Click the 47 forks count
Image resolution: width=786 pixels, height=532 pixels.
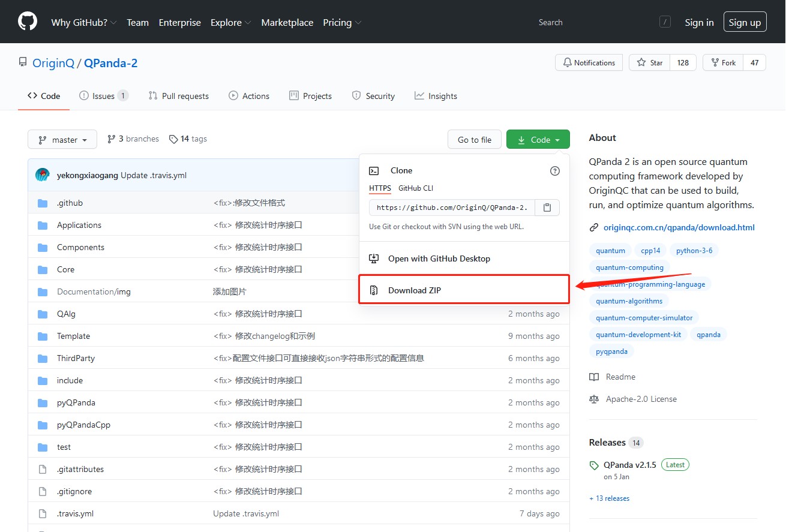click(754, 62)
